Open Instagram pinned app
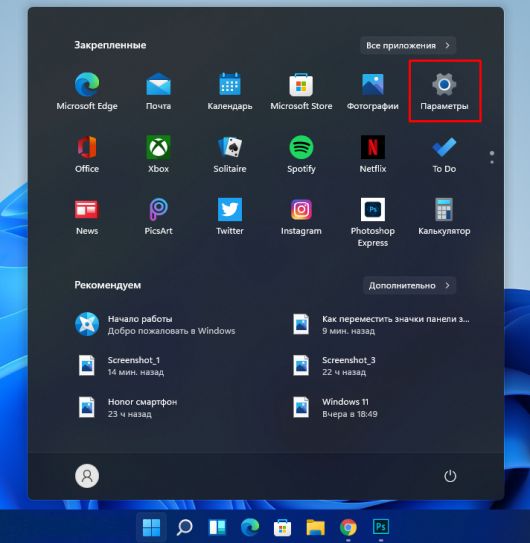This screenshot has width=530, height=543. coord(301,216)
